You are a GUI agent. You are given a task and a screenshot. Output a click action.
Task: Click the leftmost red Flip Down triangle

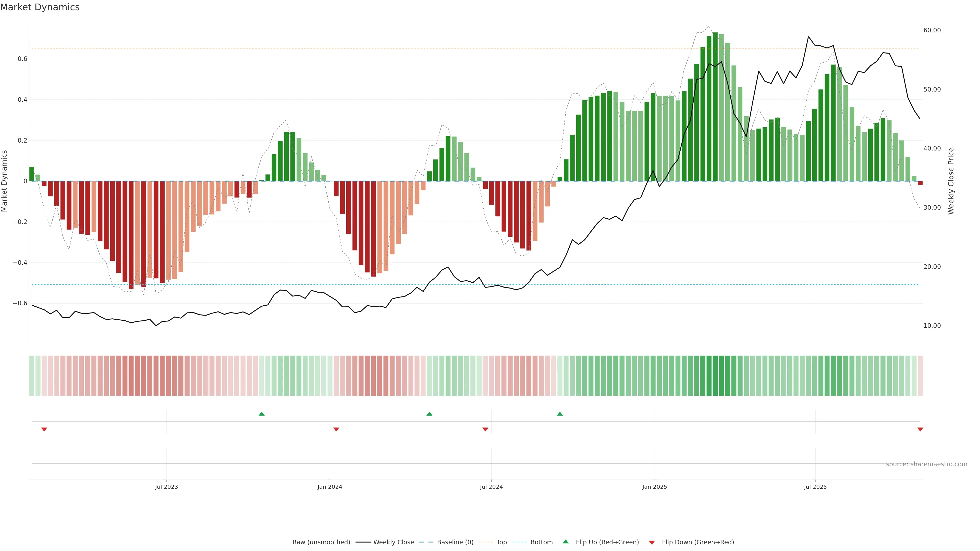(44, 429)
